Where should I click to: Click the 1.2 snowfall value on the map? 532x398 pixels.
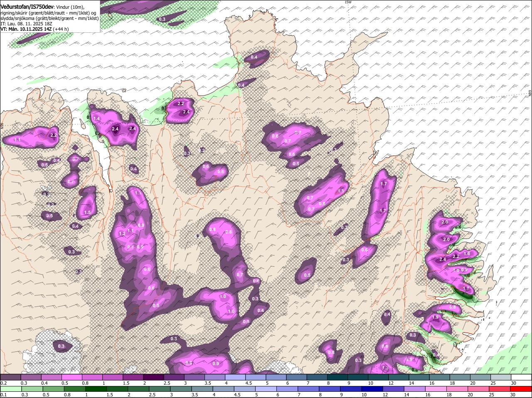pos(122,234)
